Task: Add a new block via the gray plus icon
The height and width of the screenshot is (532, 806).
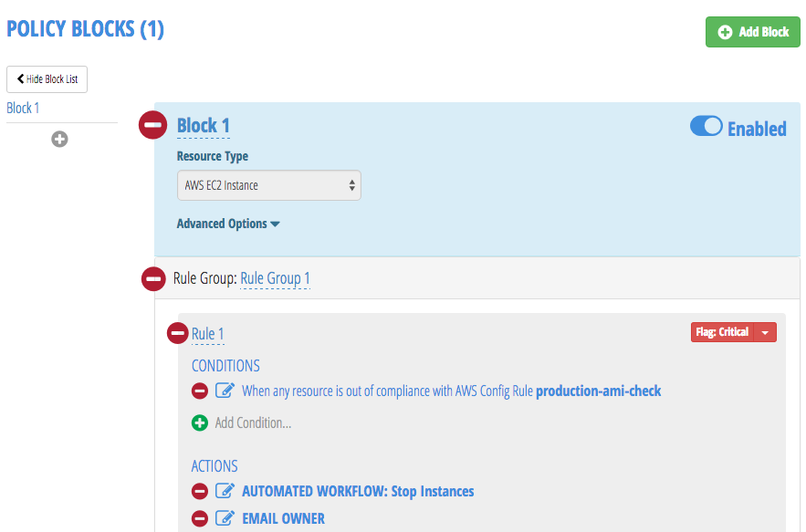Action: click(59, 139)
